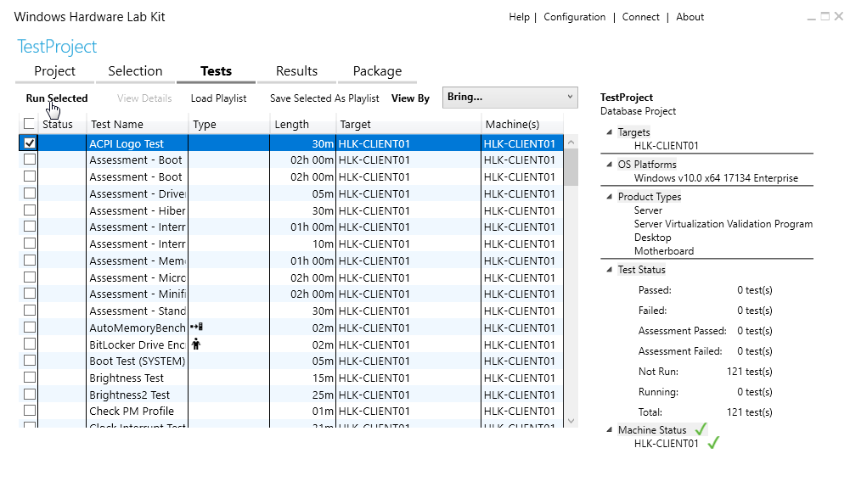The width and height of the screenshot is (850, 504).
Task: Sort by the Test Name column header
Action: (117, 124)
